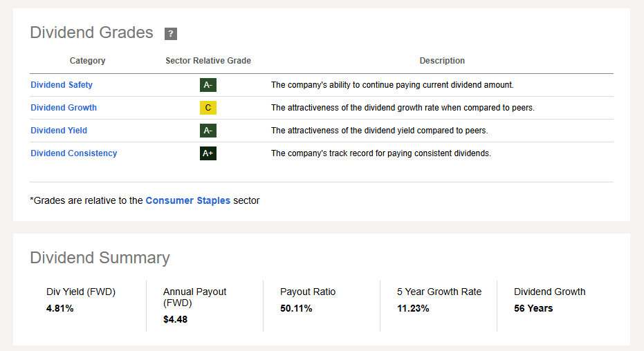
Task: Click the 5 Year Growth Rate label
Action: point(439,292)
